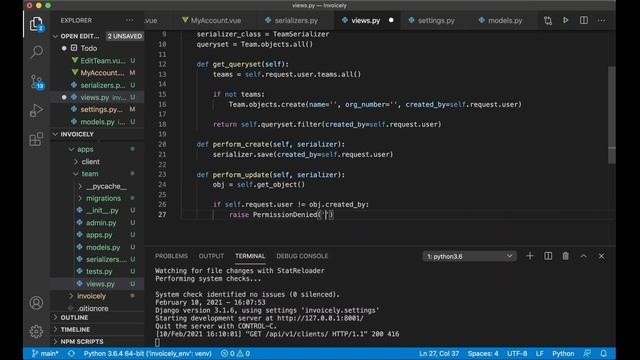640x360 pixels.
Task: Open the Run and Debug view
Action: pos(36,110)
